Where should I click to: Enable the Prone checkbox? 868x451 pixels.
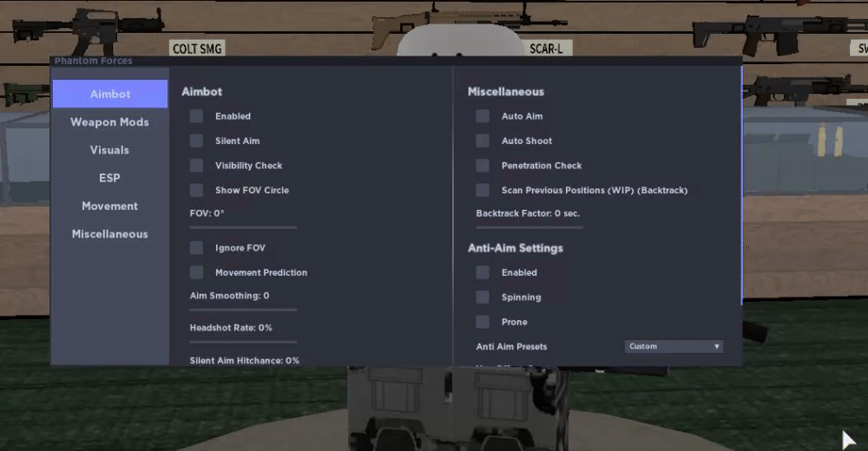click(482, 322)
